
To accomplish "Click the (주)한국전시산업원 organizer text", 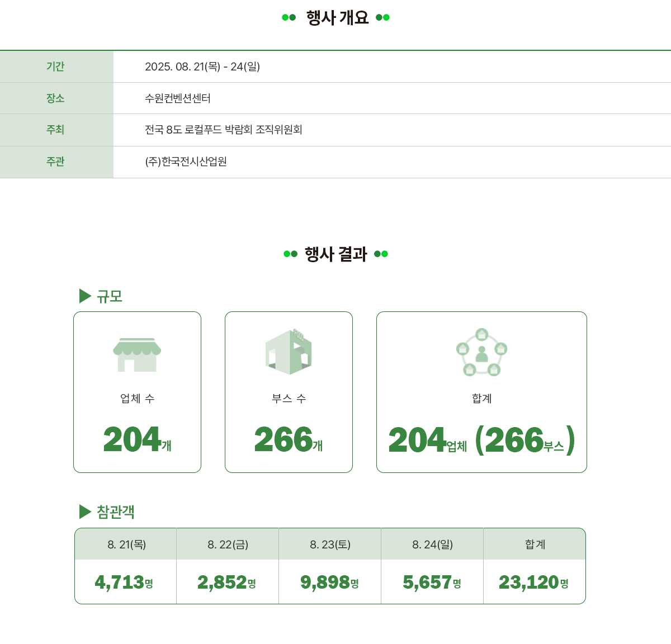I will point(186,162).
